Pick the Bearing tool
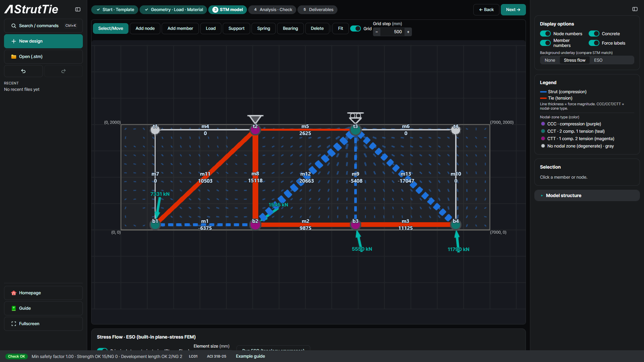Image resolution: width=644 pixels, height=362 pixels. coord(290,28)
